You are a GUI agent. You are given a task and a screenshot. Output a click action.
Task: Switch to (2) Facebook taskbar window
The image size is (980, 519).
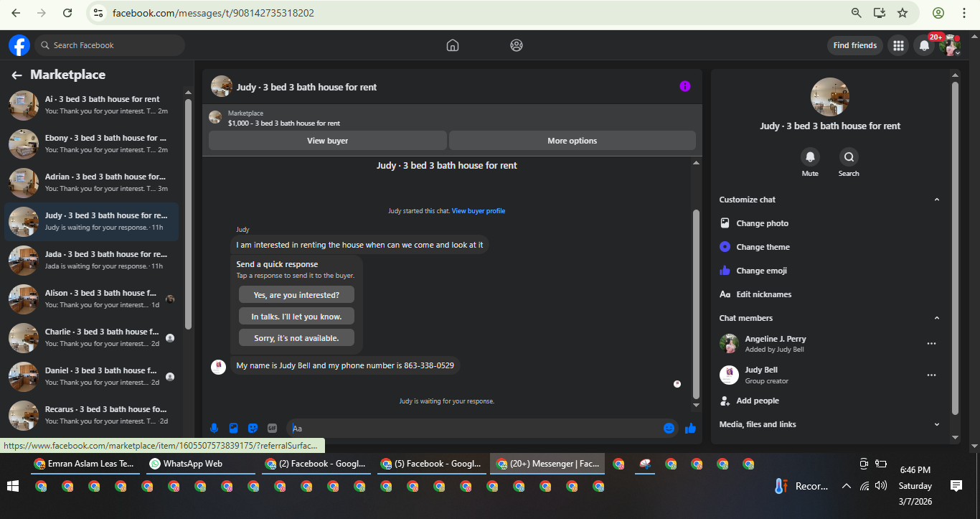point(316,464)
